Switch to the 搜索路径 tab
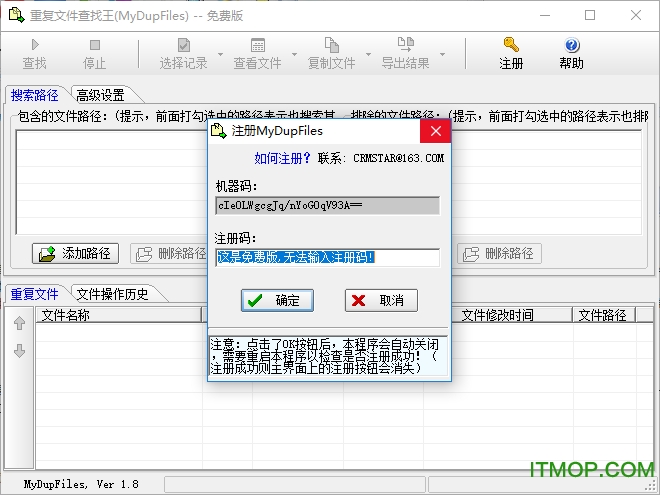This screenshot has width=660, height=495. click(35, 95)
